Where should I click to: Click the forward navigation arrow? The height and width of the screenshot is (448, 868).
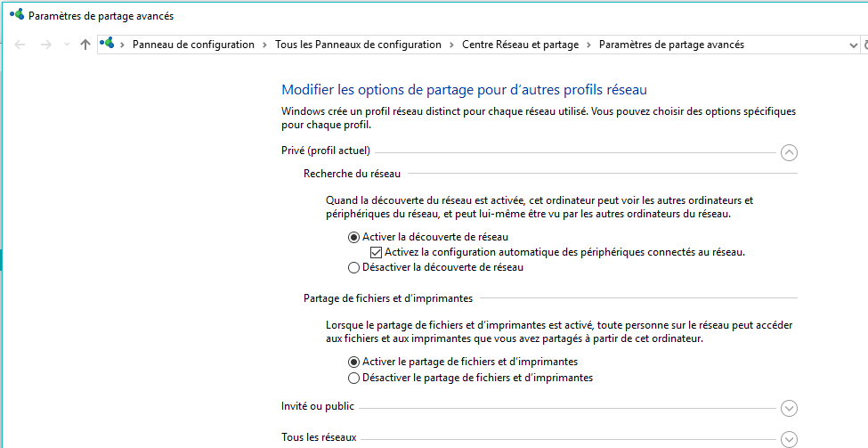(45, 45)
